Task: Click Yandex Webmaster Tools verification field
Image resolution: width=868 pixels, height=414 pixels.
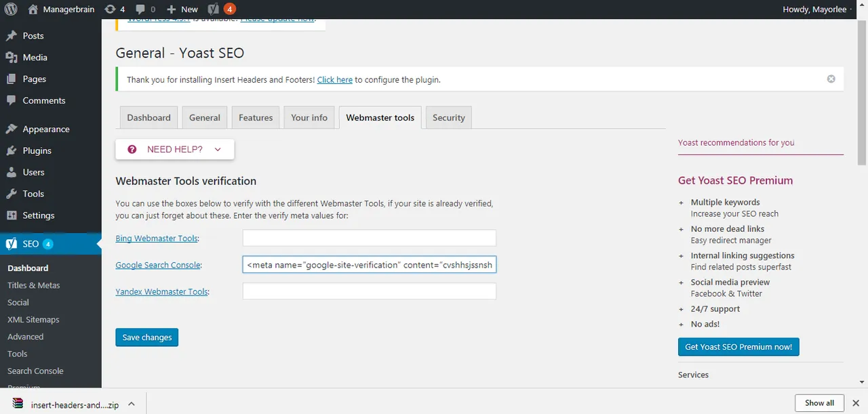Action: coord(370,291)
